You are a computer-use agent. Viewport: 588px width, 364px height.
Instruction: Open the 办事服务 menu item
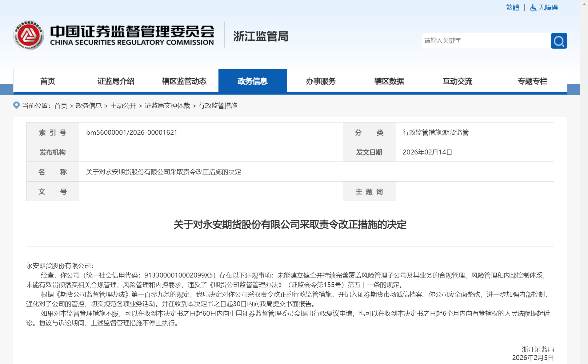pos(321,81)
